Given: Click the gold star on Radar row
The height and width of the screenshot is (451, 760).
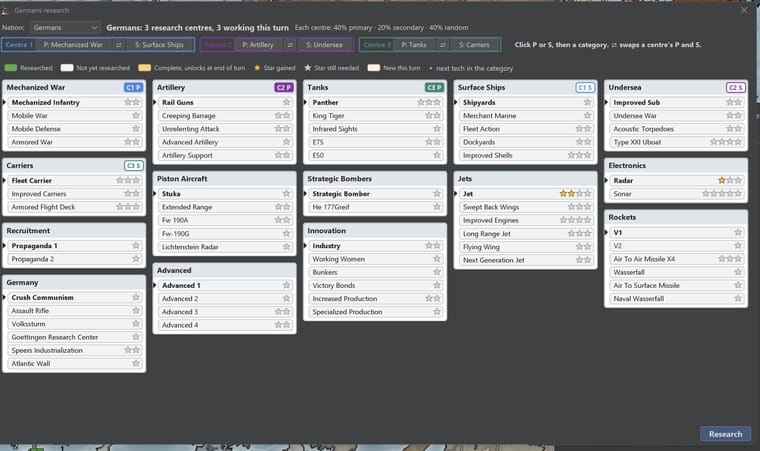Looking at the screenshot, I should (722, 180).
